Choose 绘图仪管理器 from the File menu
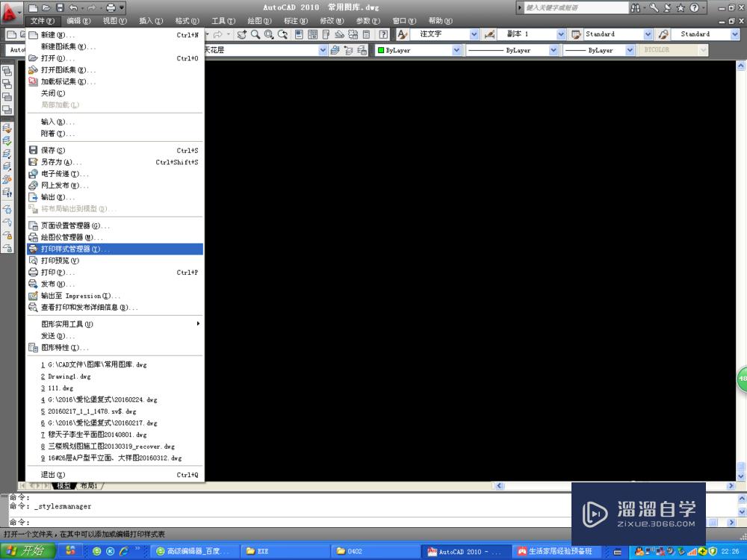 [x=115, y=237]
